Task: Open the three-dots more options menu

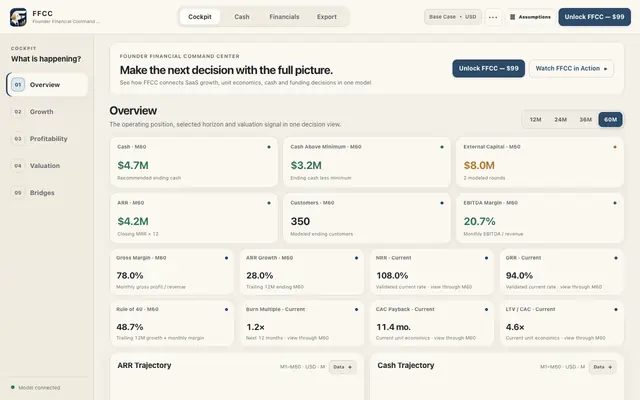Action: [x=493, y=17]
